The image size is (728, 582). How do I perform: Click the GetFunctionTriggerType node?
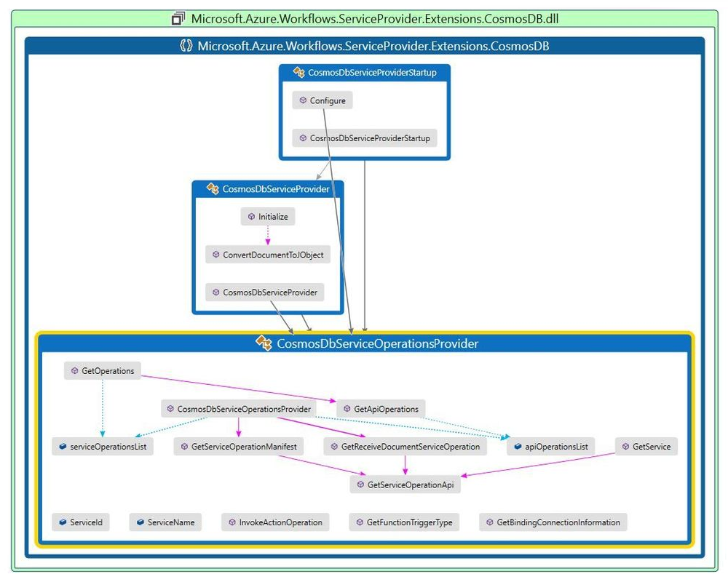tap(404, 522)
